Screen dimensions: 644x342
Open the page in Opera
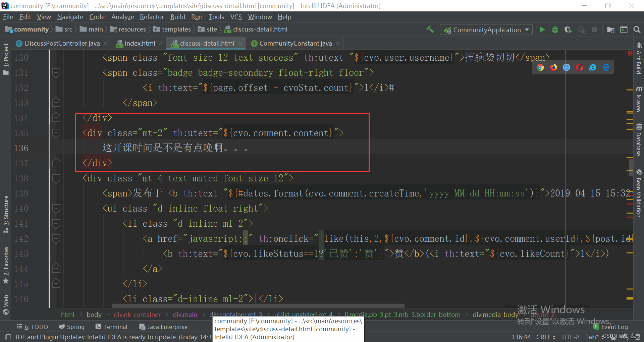(x=580, y=67)
